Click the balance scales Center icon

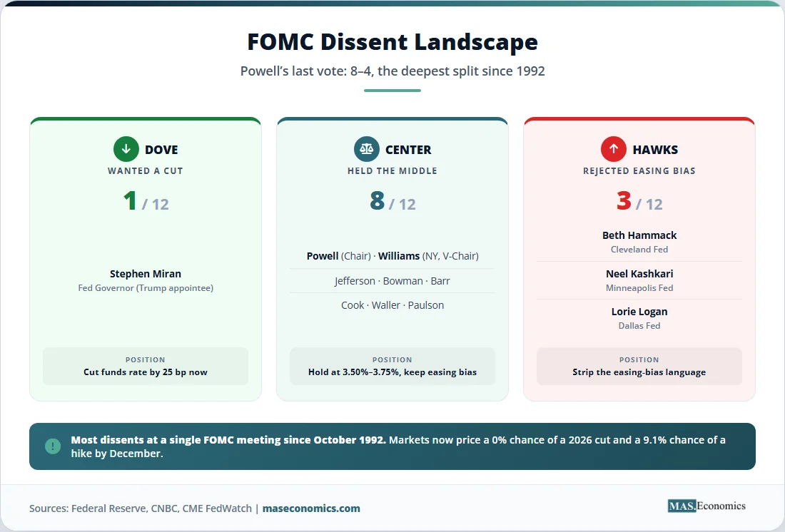pyautogui.click(x=367, y=148)
